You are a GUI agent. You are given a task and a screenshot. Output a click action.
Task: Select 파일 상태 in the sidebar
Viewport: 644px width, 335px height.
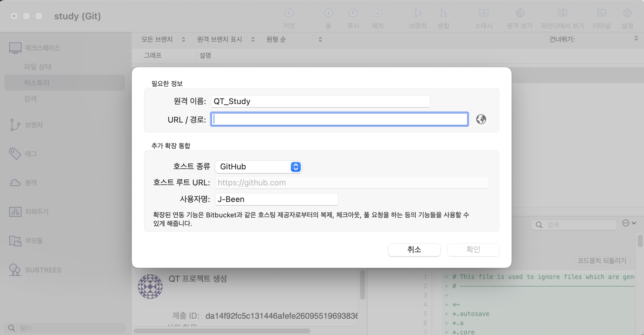38,67
